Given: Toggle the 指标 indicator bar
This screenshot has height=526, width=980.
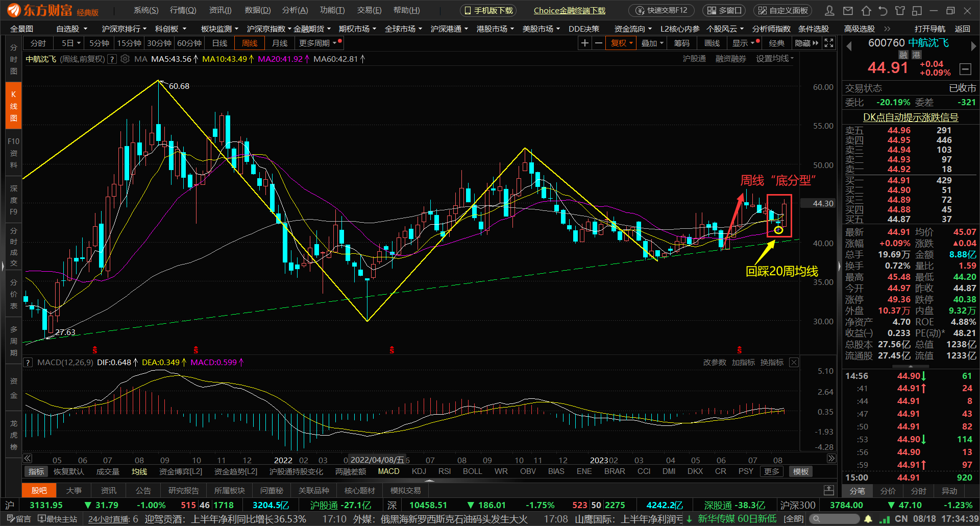Looking at the screenshot, I should coord(36,471).
